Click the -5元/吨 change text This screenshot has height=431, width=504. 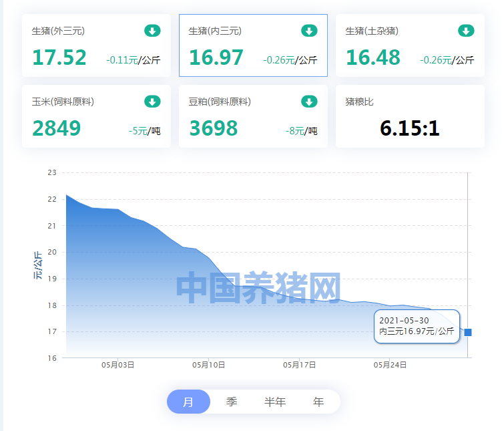145,131
